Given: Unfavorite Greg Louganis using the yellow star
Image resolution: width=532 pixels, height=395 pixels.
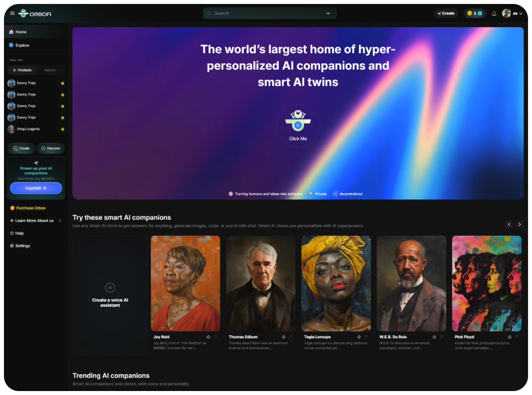Looking at the screenshot, I should click(62, 129).
